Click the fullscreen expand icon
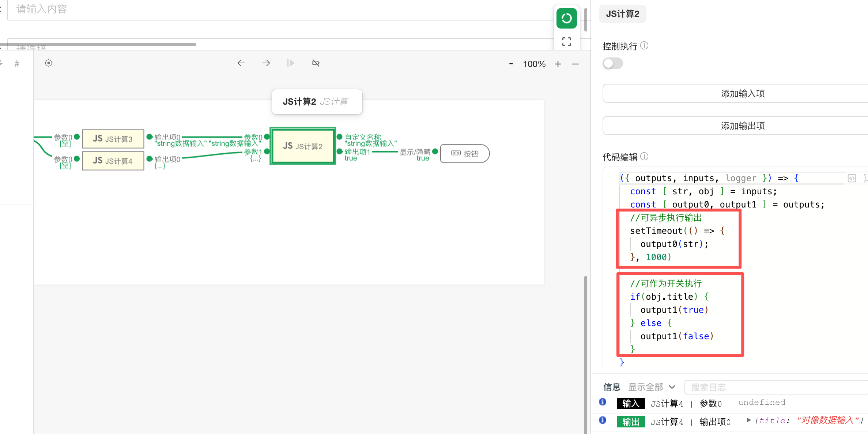The image size is (868, 434). [x=566, y=42]
